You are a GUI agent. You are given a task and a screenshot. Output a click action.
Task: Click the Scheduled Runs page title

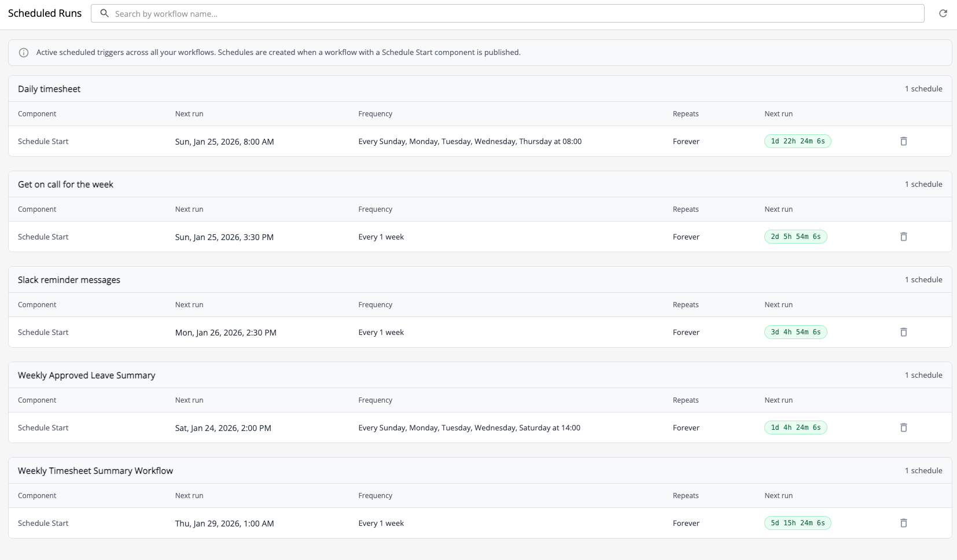click(45, 13)
